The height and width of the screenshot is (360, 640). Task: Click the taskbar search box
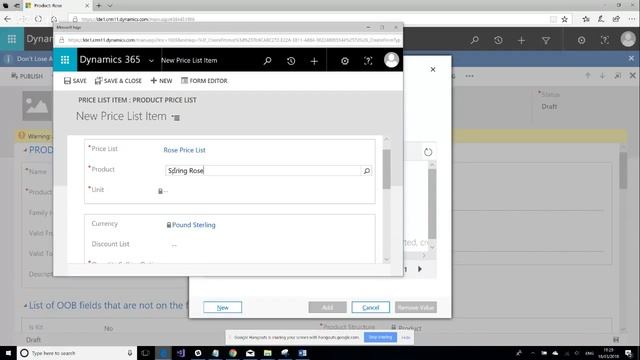point(76,353)
